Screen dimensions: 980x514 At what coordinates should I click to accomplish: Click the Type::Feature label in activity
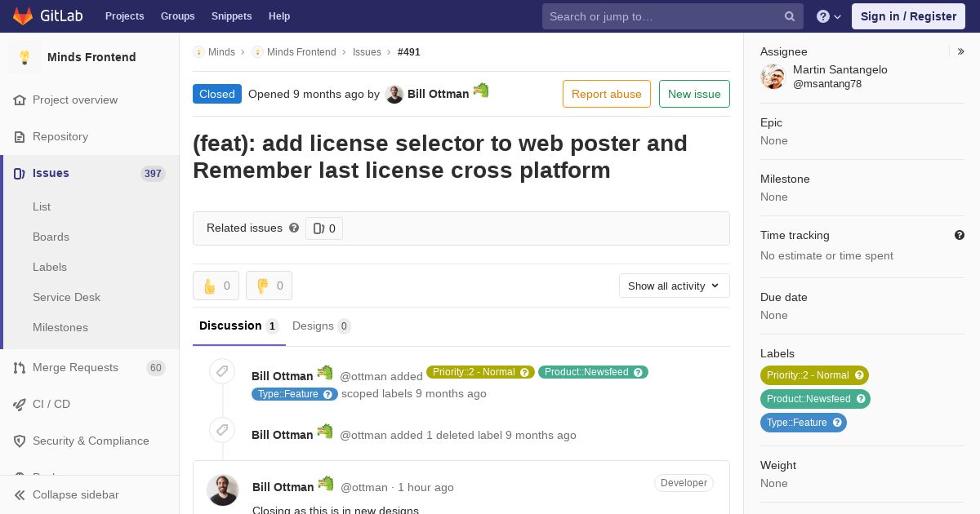(287, 394)
